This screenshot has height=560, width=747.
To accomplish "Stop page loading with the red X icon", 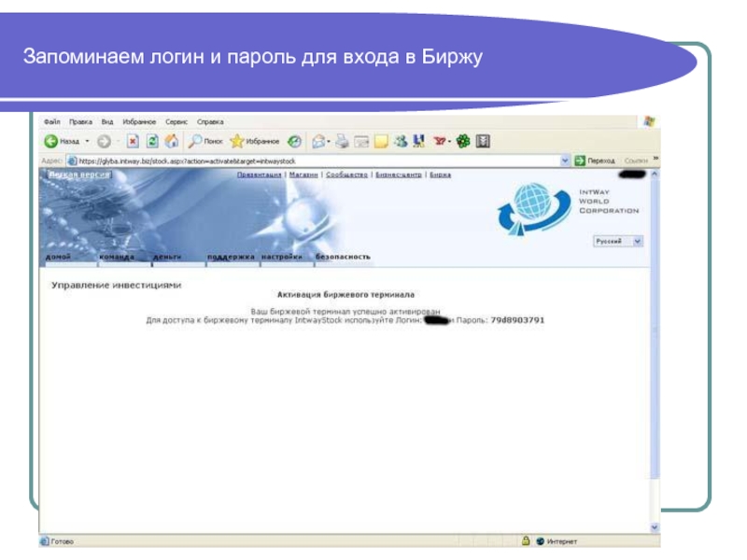I will 133,141.
